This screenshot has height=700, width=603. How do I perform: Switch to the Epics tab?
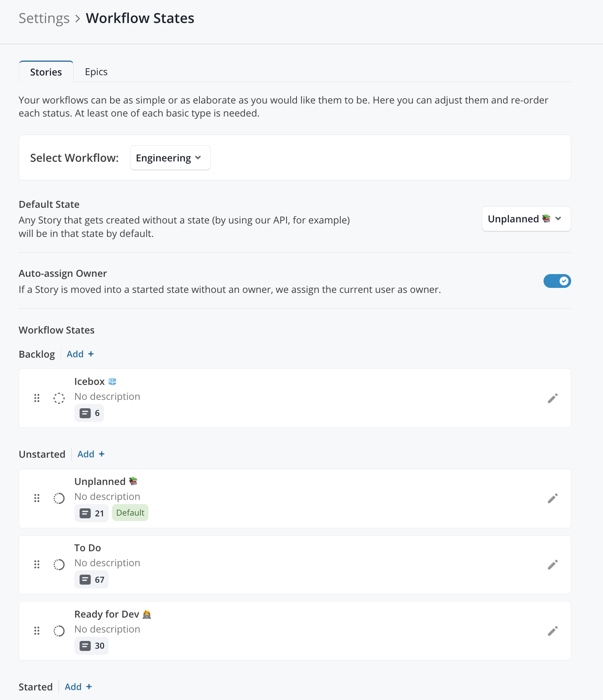pos(96,72)
